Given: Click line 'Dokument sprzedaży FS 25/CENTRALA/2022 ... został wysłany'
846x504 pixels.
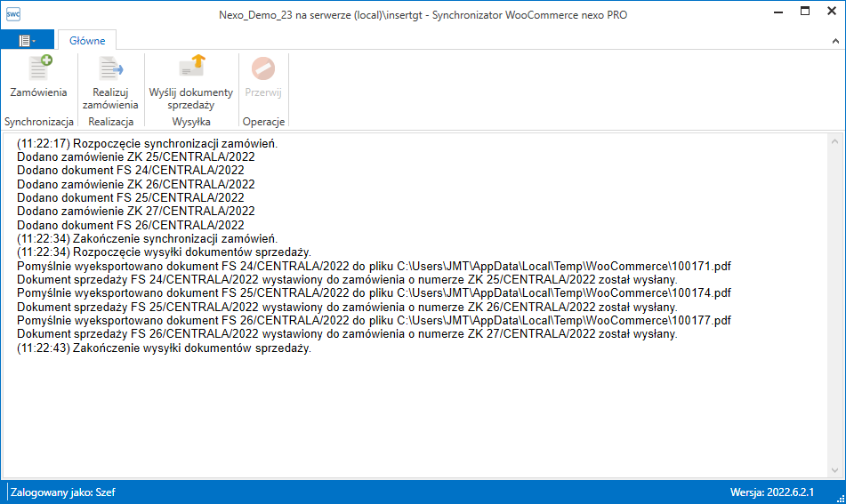Looking at the screenshot, I should pyautogui.click(x=347, y=308).
